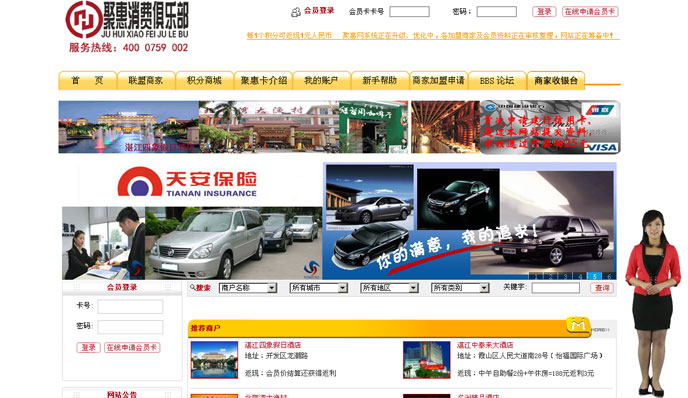This screenshot has width=688, height=398.
Task: Click the 湛江四象假日酒店 thumbnail photo
Action: pyautogui.click(x=214, y=360)
